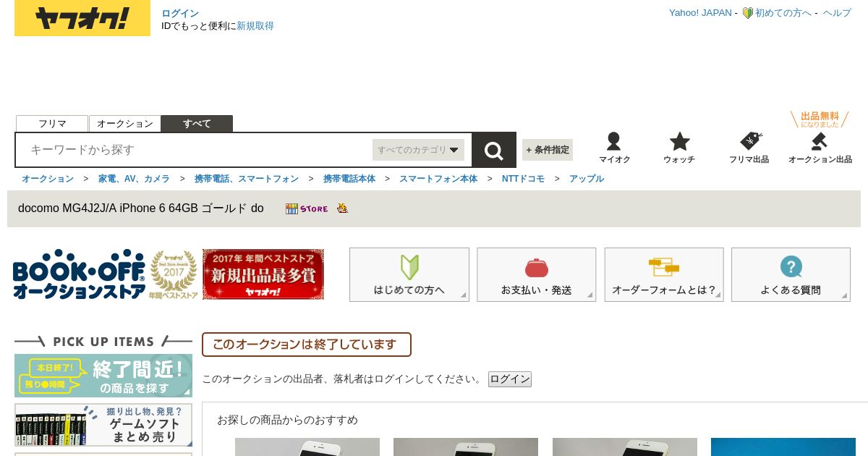Viewport: 868px width, 456px height.
Task: Click the STORE badge icon
Action: [307, 208]
